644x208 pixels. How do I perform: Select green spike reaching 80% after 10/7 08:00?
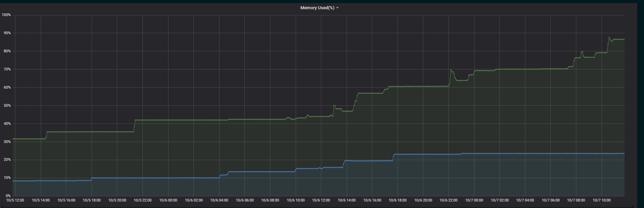(582, 52)
